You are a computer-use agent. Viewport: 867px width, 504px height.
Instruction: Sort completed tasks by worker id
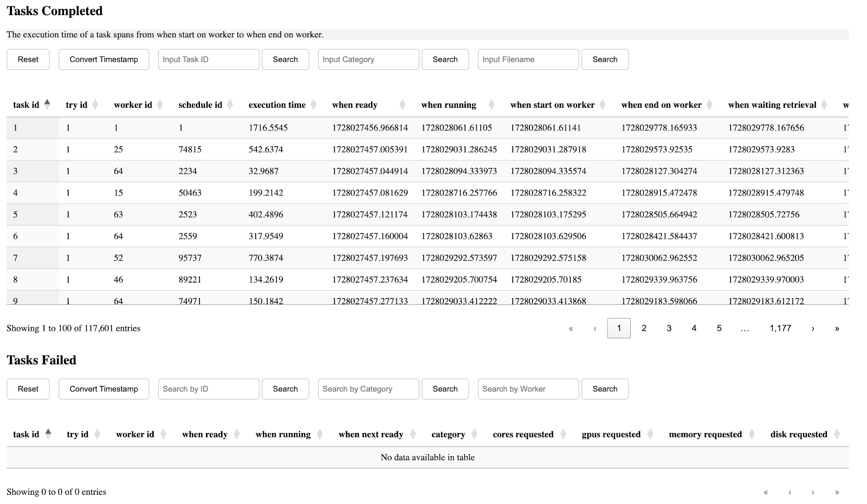pyautogui.click(x=133, y=104)
